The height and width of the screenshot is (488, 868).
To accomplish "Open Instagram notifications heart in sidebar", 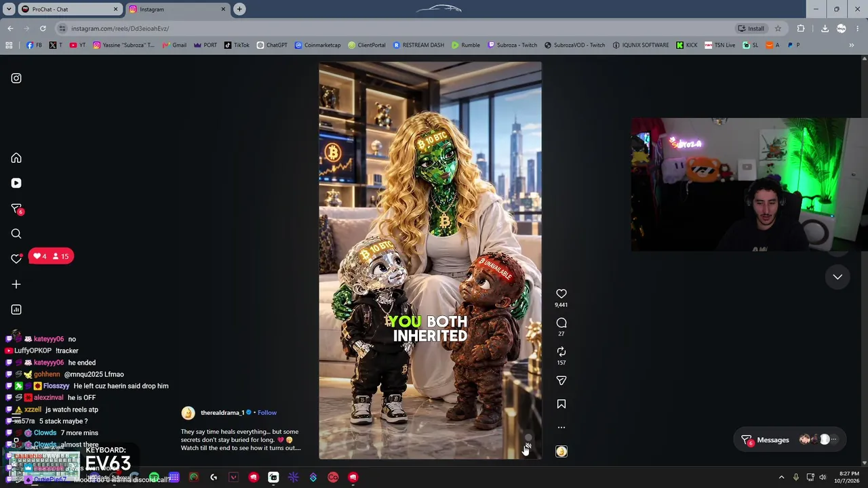I will tap(16, 258).
